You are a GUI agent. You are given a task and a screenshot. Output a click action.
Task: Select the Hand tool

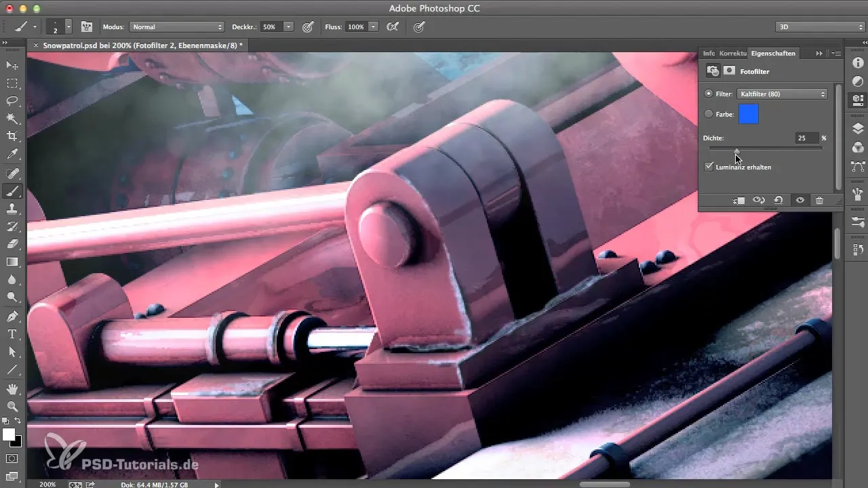click(12, 388)
